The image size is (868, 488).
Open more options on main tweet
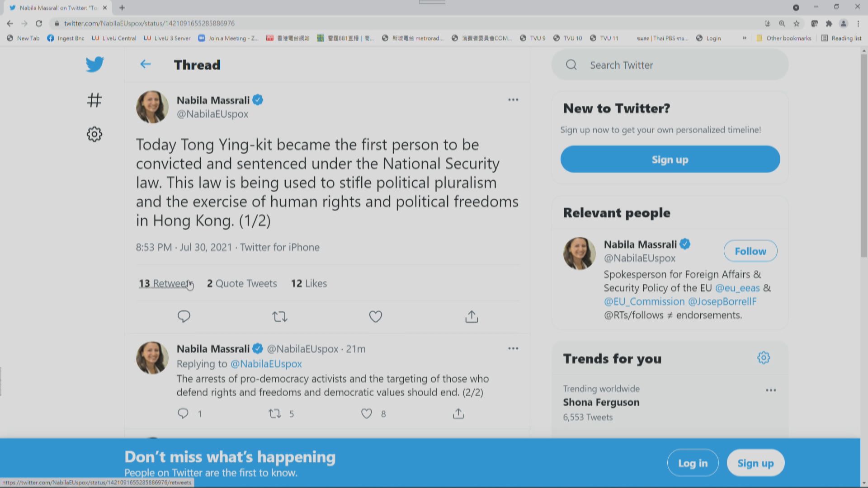(x=513, y=100)
